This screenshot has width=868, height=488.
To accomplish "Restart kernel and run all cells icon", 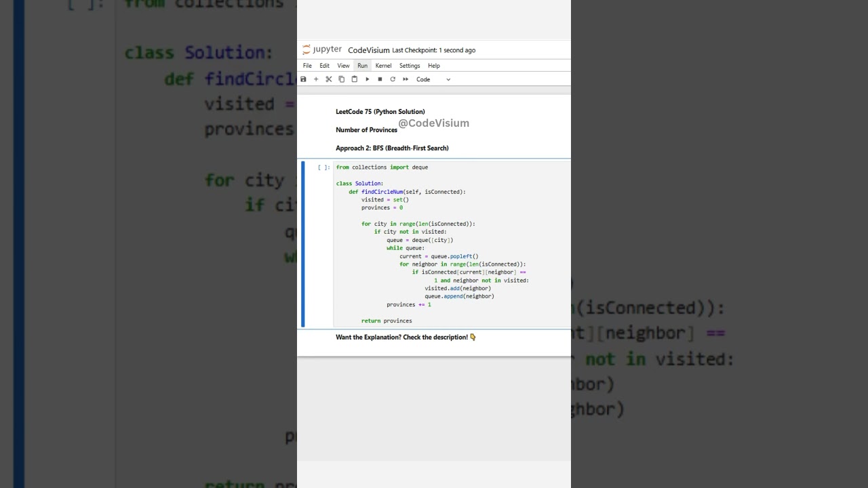I will [x=406, y=79].
